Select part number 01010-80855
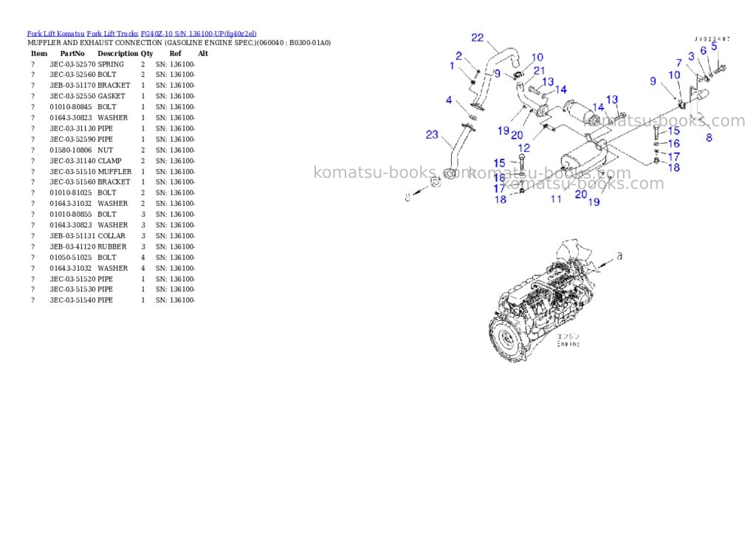 pyautogui.click(x=70, y=215)
